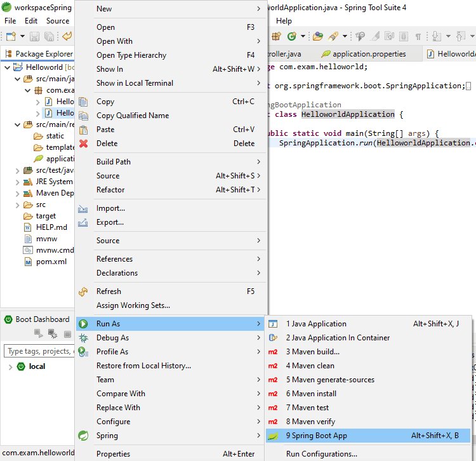Collapse the com.exam package node

pos(28,91)
